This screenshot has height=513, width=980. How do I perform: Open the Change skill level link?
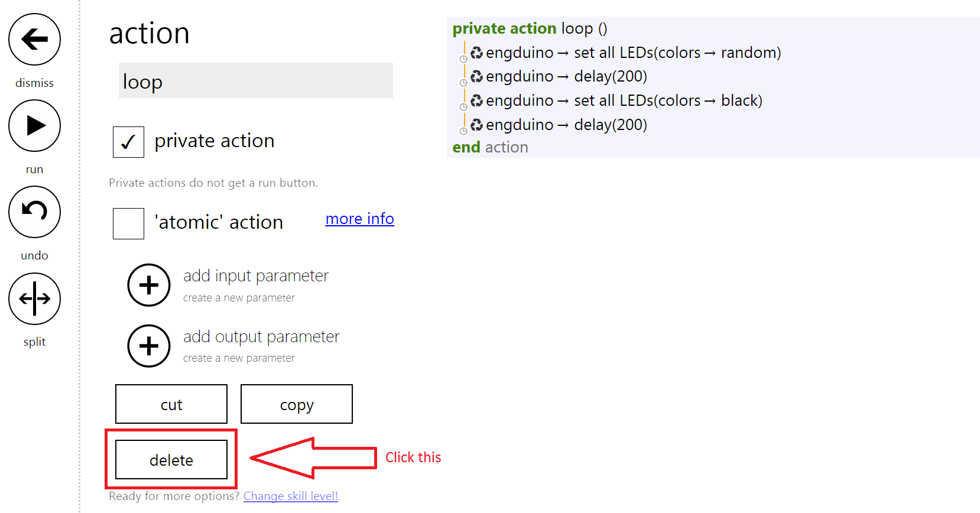click(290, 496)
